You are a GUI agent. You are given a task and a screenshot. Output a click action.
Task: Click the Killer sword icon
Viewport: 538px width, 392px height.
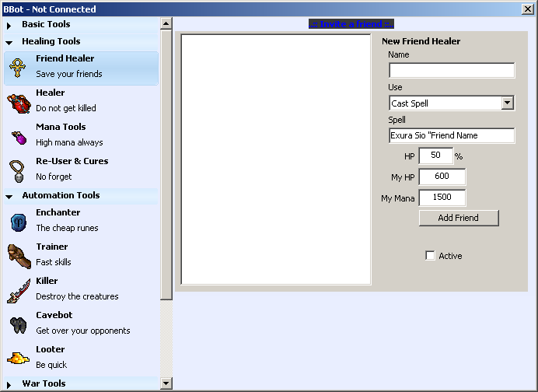tap(19, 290)
